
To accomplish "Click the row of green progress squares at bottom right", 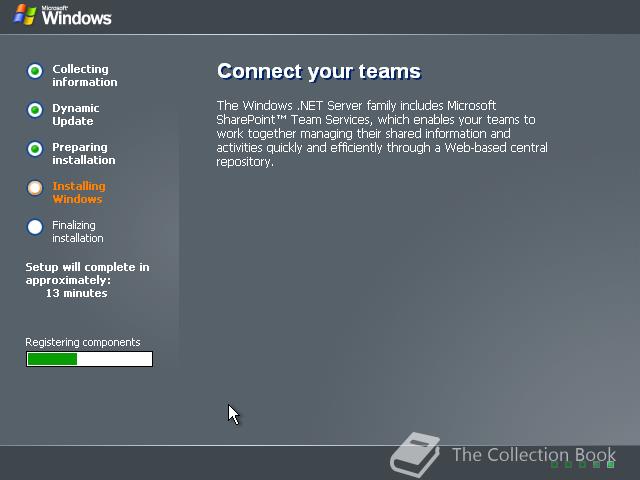I will tap(582, 464).
